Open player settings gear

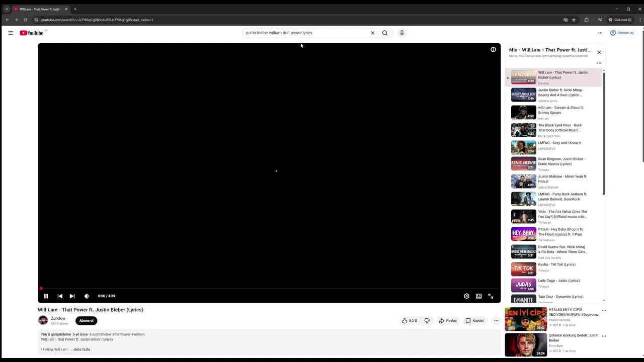(x=466, y=296)
